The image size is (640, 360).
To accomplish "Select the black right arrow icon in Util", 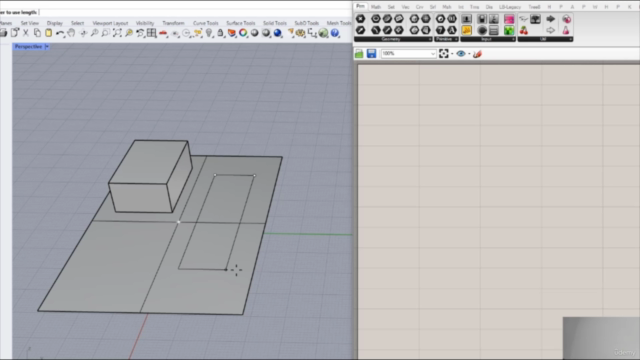I will coord(551,19).
